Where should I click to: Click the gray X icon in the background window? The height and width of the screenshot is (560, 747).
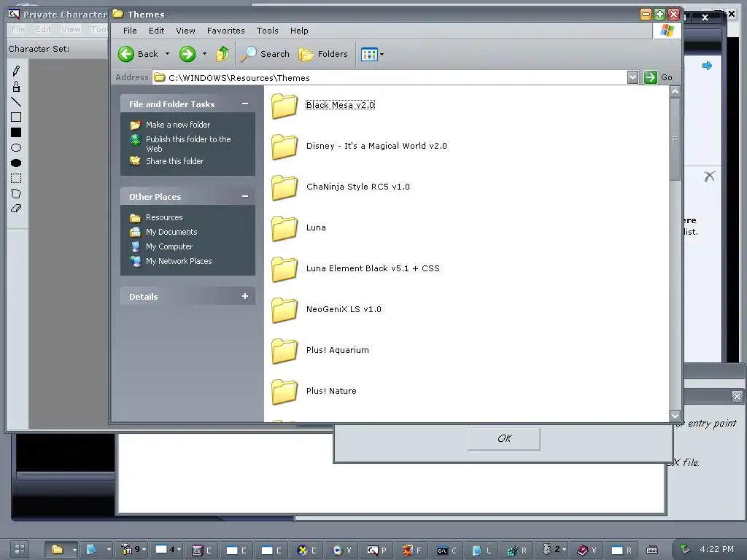709,176
